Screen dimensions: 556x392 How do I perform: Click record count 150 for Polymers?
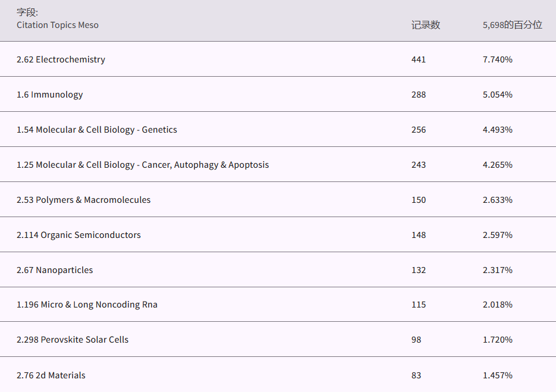(x=419, y=200)
